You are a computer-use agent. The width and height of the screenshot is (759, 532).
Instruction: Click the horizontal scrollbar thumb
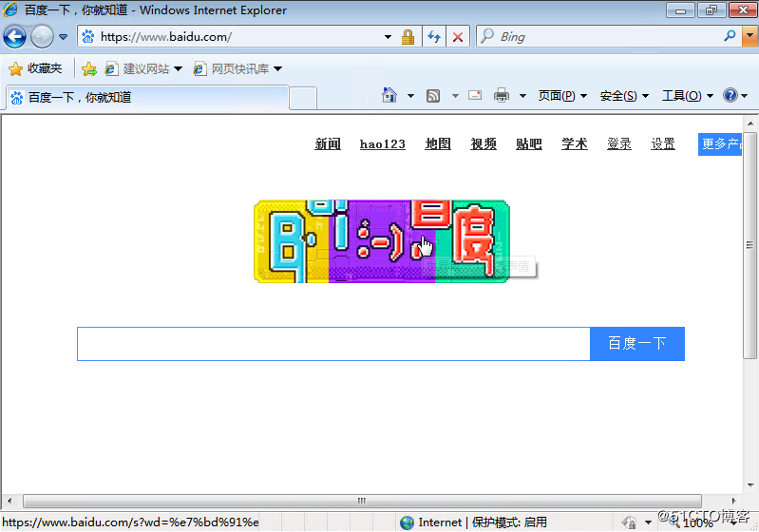click(x=361, y=501)
